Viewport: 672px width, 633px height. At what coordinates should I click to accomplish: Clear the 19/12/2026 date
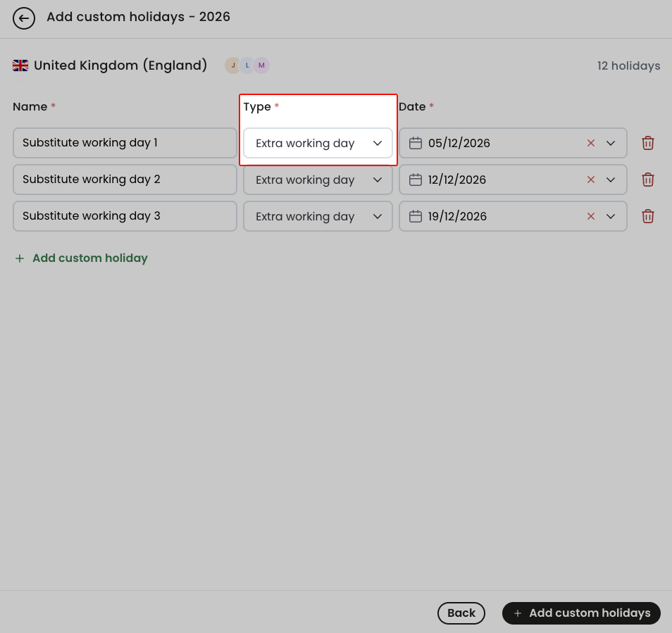pos(590,216)
